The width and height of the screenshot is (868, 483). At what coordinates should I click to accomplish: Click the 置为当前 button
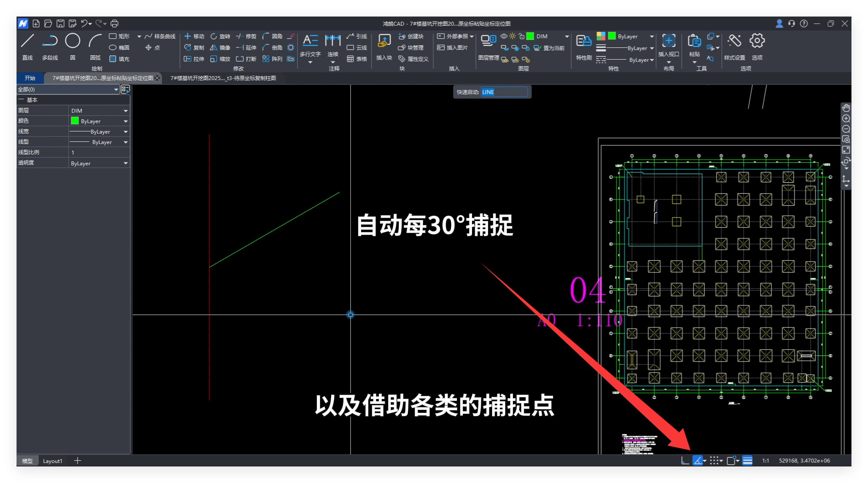coord(549,48)
